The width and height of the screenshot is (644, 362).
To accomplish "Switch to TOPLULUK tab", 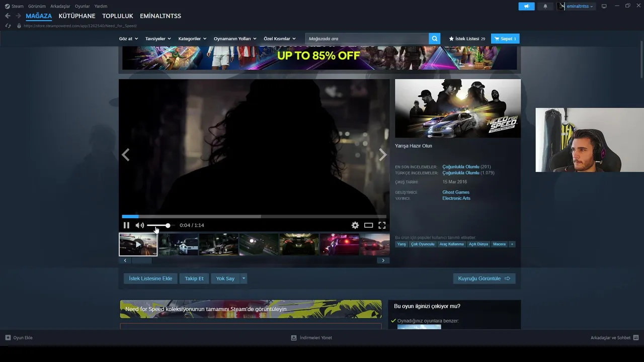I will click(118, 16).
